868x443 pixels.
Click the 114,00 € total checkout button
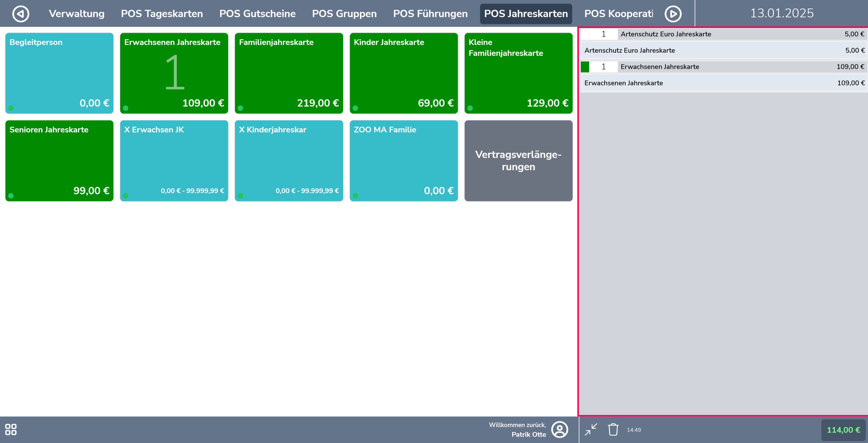tap(843, 430)
